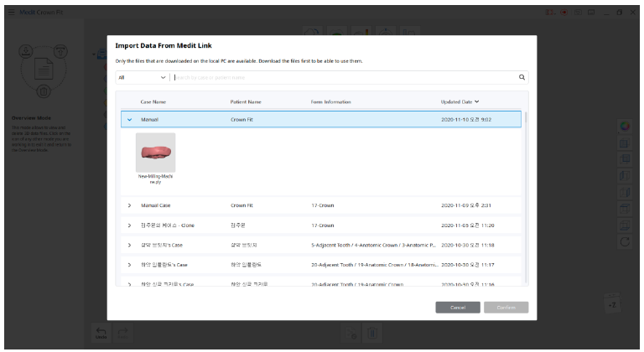Image resolution: width=644 pixels, height=352 pixels.
Task: Click the 'Case Name' column header
Action: click(x=153, y=102)
